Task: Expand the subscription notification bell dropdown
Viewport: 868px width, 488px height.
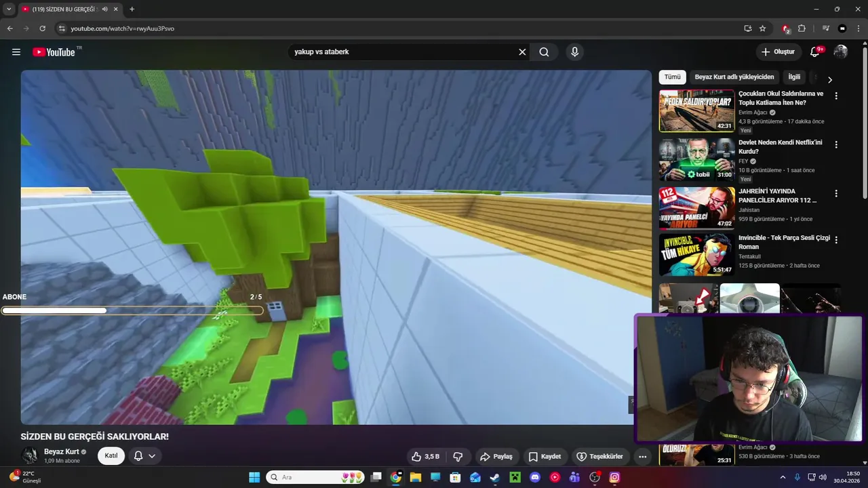Action: coord(145,455)
